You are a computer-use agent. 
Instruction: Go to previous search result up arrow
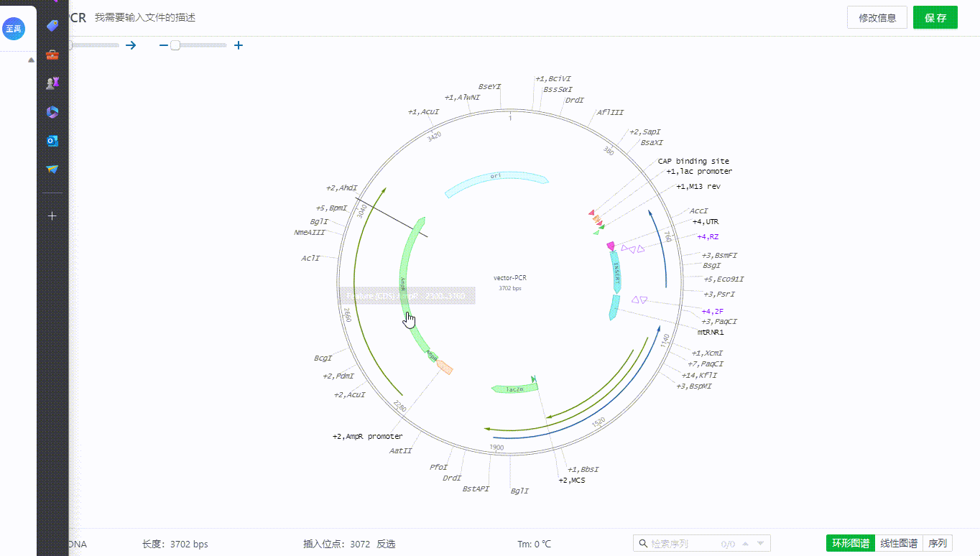tap(744, 544)
